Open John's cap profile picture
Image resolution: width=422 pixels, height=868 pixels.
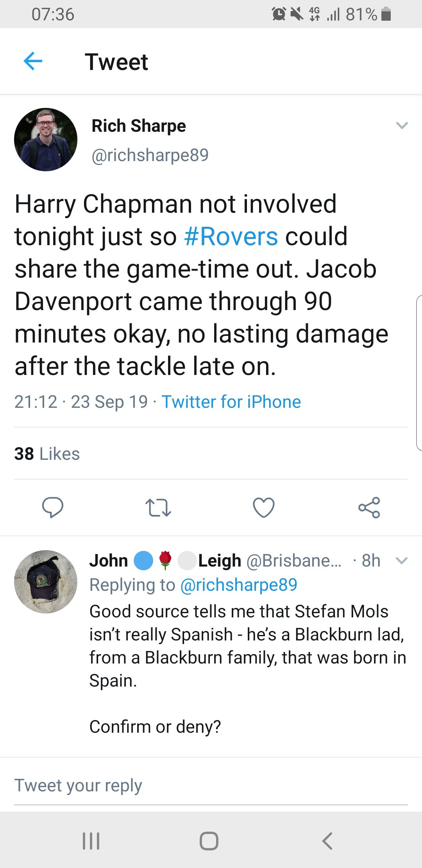coord(46,581)
